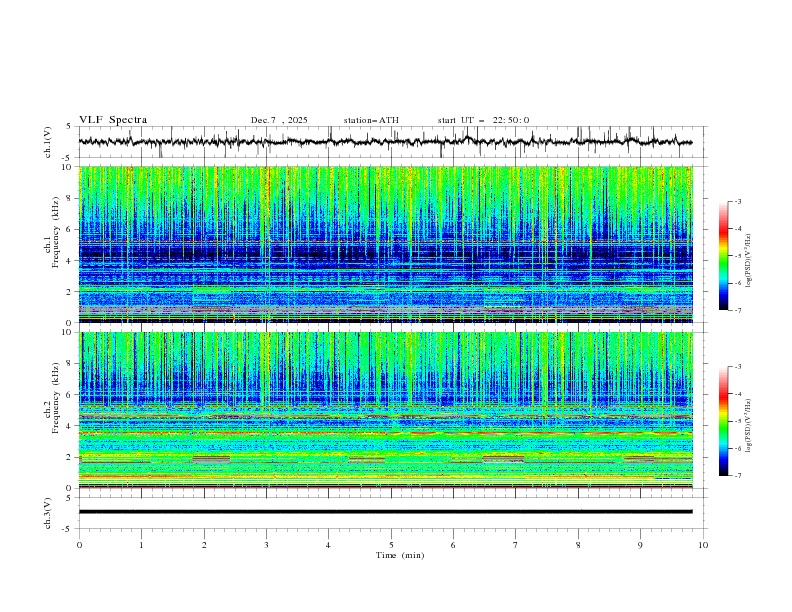Click the ch.2 colorbar 'log(PSD)(V²/Hz)' label
Viewport: 792px width, 612px height.
click(x=749, y=426)
